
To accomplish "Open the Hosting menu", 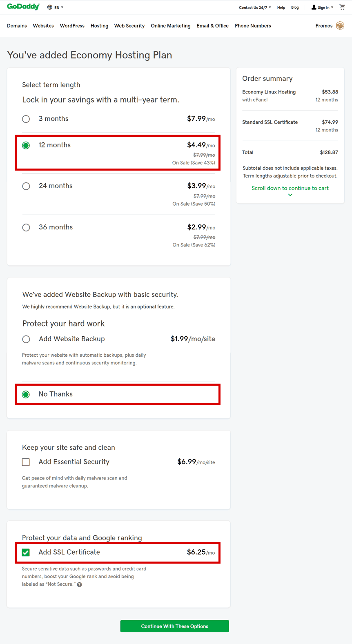I will pyautogui.click(x=99, y=26).
